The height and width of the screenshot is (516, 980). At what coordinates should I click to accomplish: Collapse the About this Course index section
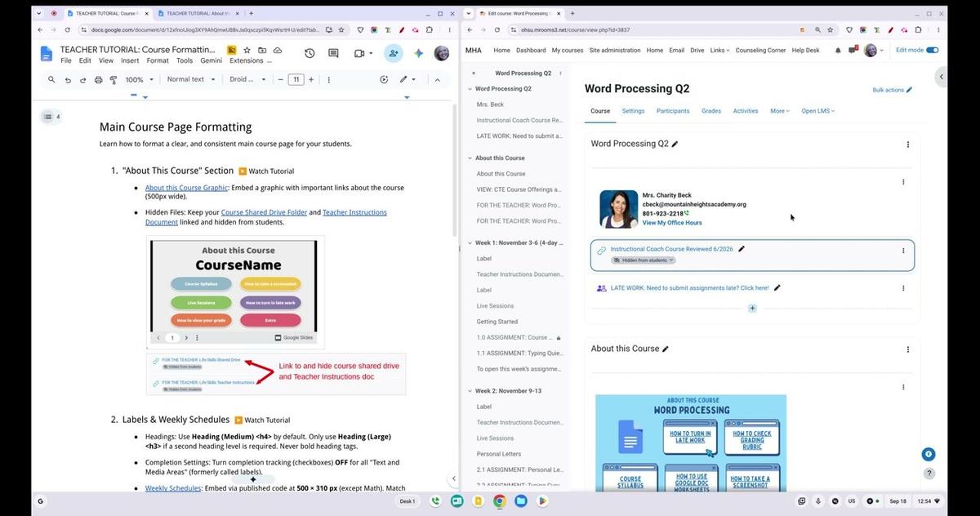470,158
